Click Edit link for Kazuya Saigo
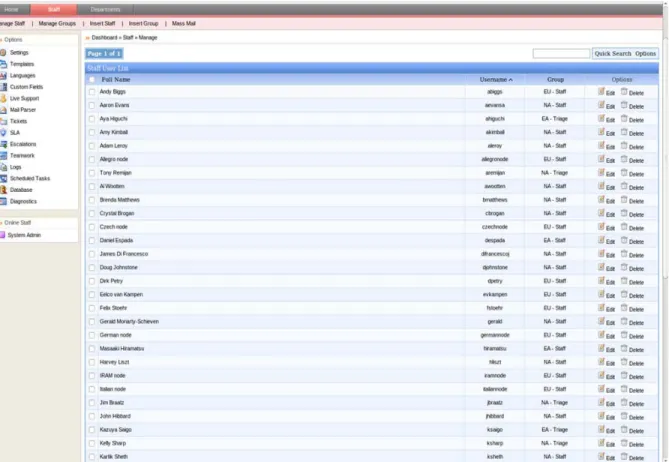 tap(611, 431)
